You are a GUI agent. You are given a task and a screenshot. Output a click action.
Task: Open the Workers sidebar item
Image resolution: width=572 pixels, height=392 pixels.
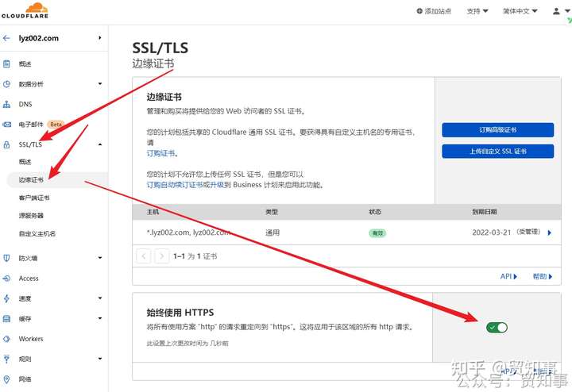31,339
